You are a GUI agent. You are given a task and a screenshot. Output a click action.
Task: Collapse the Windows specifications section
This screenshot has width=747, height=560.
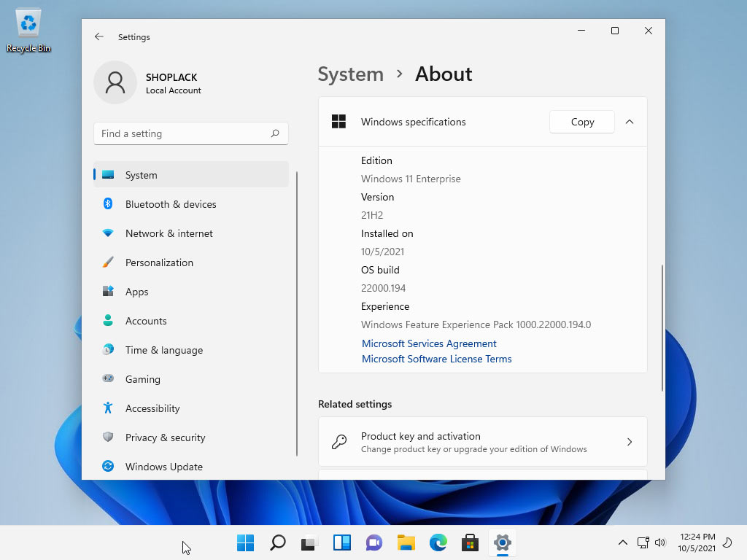point(630,122)
